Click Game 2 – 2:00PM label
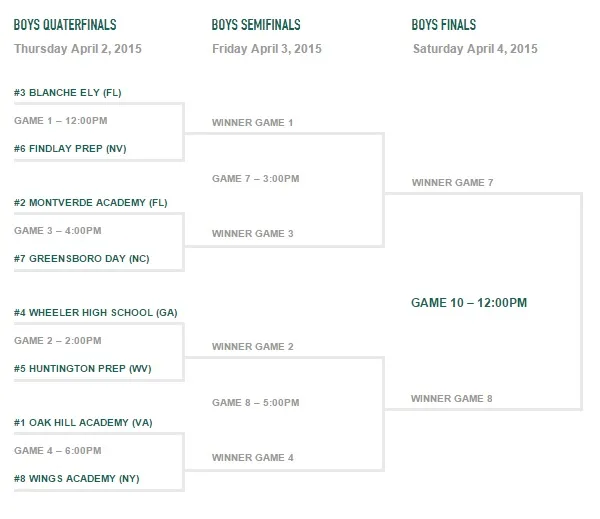600x519 pixels. pos(58,340)
